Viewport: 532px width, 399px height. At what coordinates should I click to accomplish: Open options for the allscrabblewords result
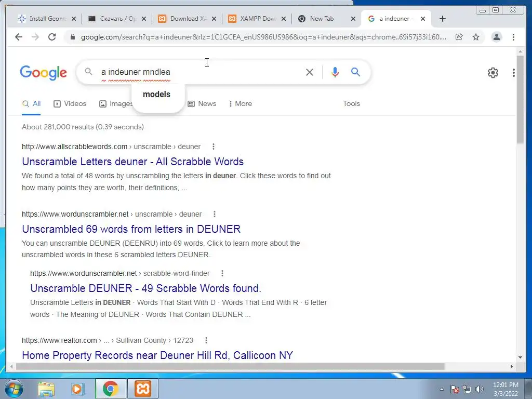point(214,147)
